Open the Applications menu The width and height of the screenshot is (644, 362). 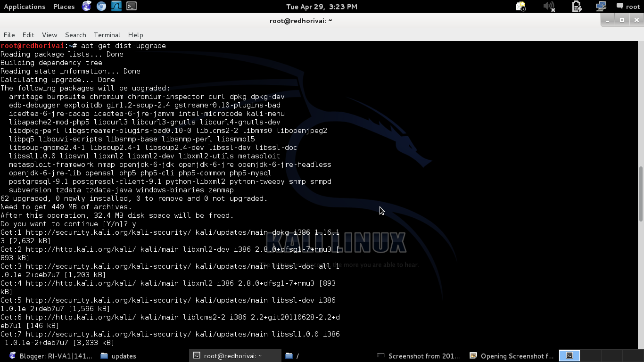(x=25, y=6)
